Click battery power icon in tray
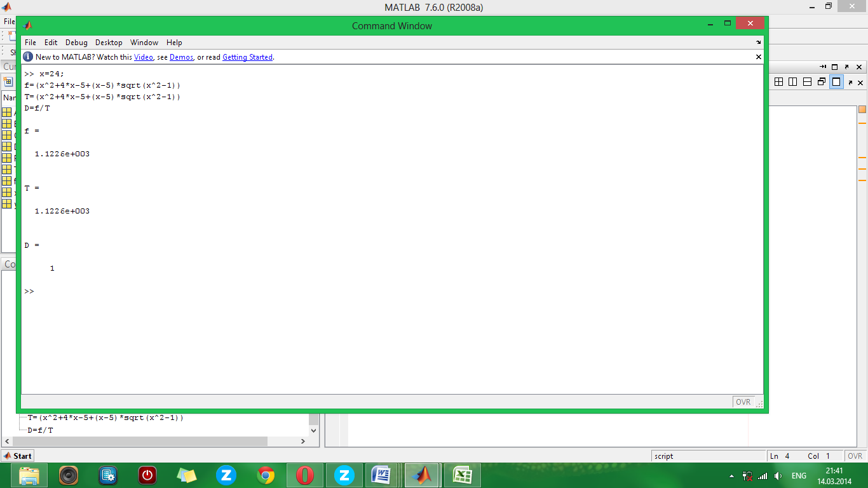Screen dimensions: 868x488 (x=748, y=475)
